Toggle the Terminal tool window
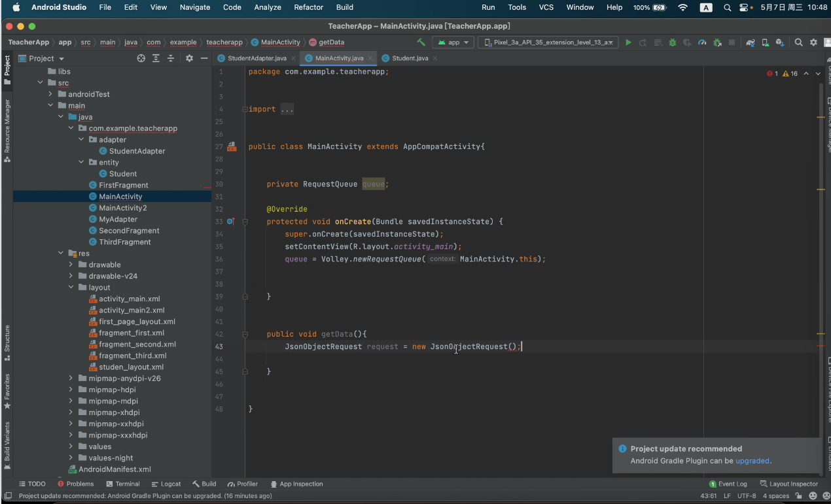This screenshot has height=504, width=831. 123,484
